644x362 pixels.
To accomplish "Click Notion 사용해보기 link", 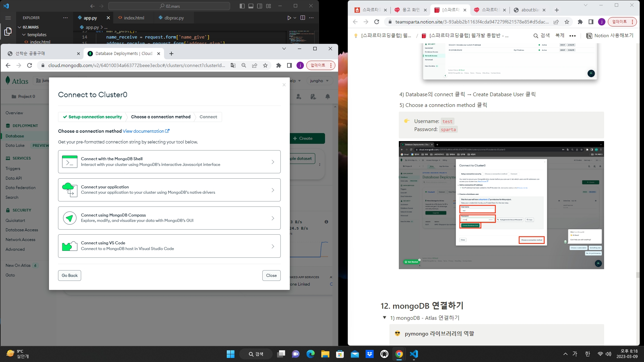I will click(610, 36).
